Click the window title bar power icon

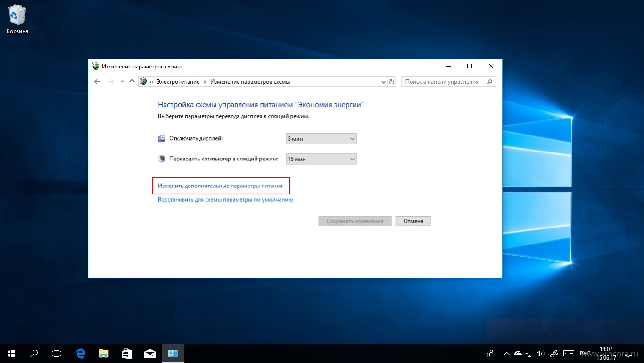coord(96,67)
